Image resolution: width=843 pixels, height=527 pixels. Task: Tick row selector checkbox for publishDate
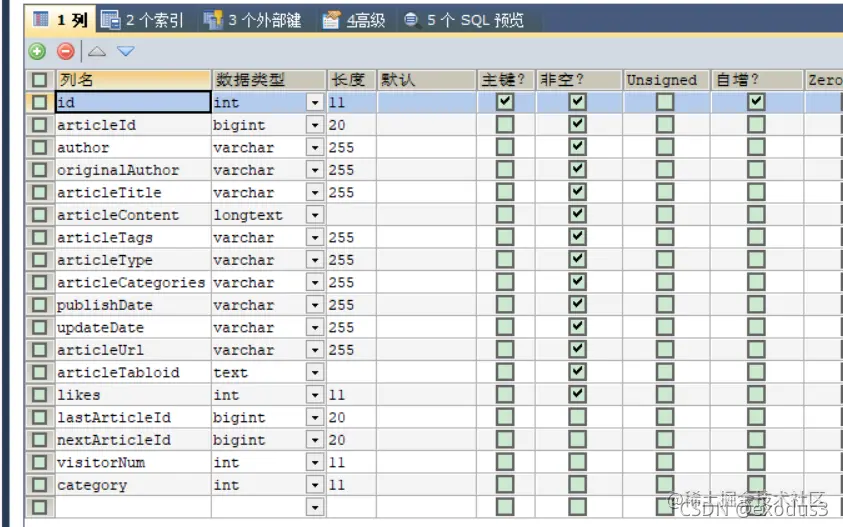[39, 305]
